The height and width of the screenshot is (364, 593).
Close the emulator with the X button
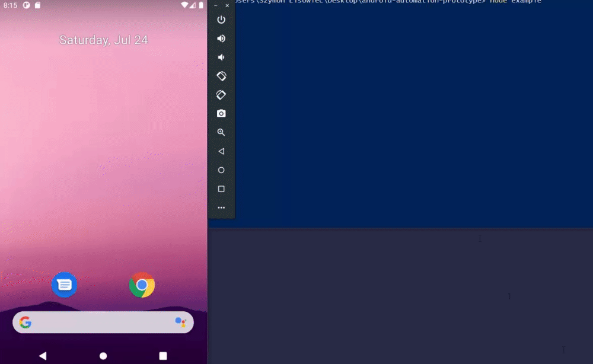pyautogui.click(x=227, y=6)
